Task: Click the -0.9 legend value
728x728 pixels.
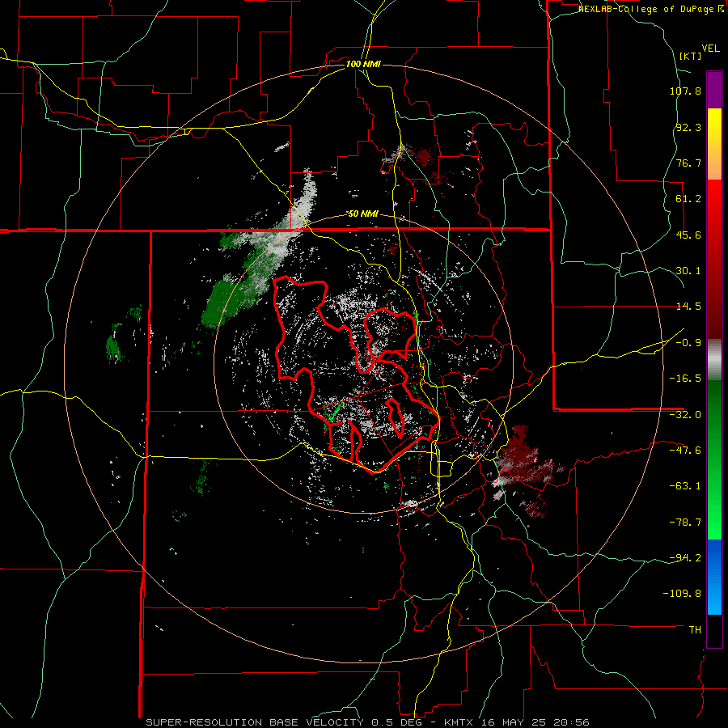Action: point(688,343)
